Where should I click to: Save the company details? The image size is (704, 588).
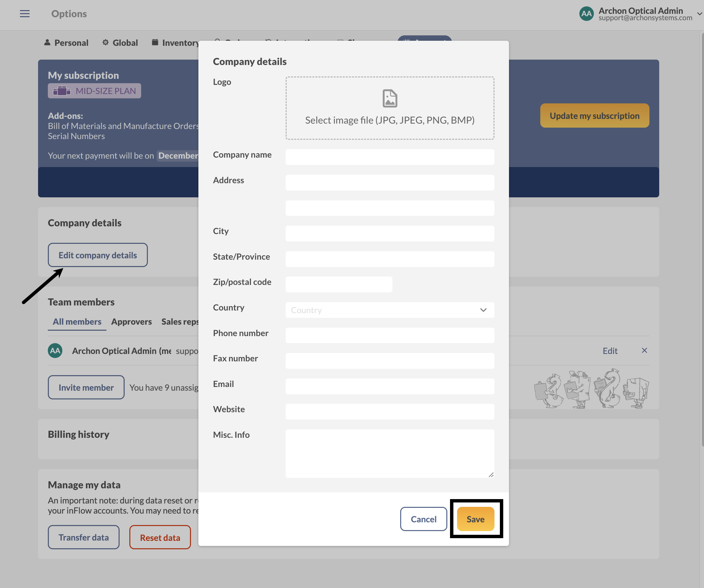coord(475,519)
